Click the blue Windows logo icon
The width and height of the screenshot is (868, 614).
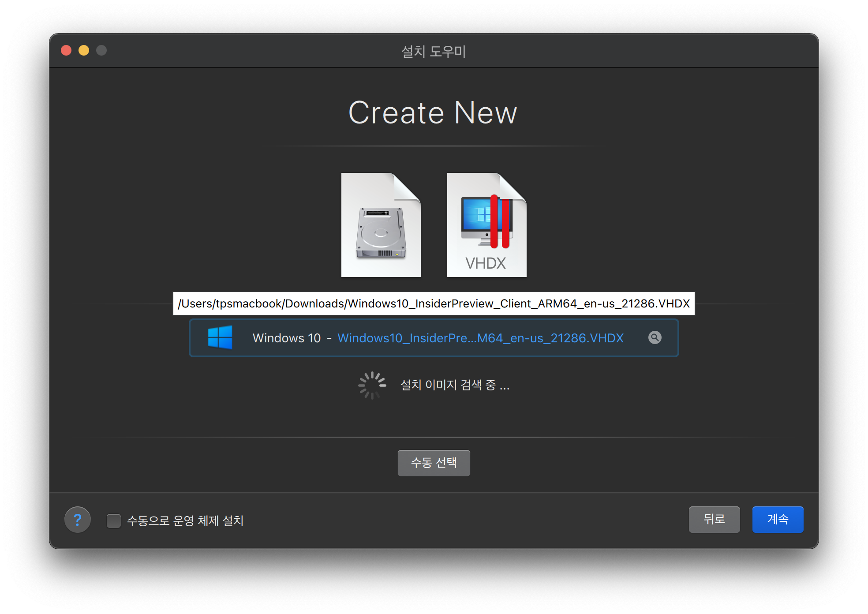pos(220,337)
